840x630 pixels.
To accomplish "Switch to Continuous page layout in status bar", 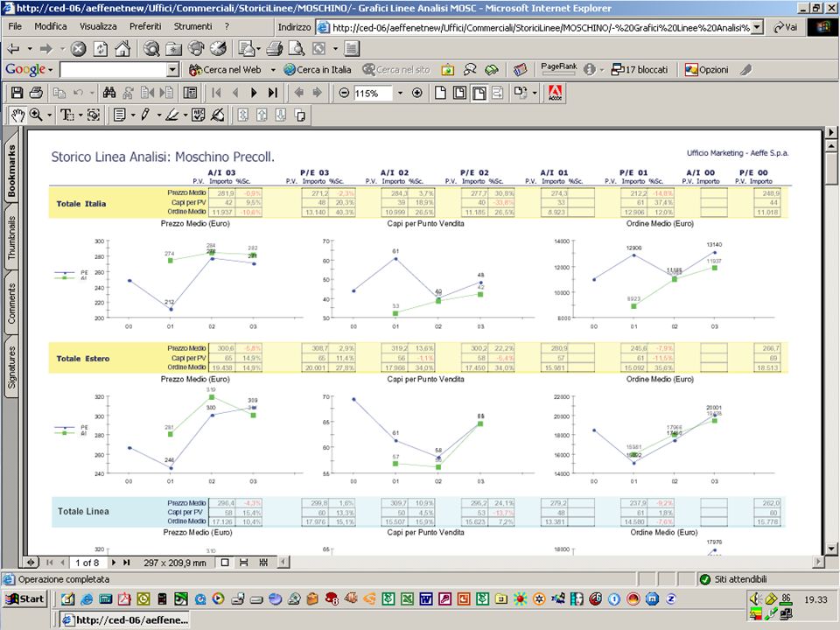I will (244, 563).
